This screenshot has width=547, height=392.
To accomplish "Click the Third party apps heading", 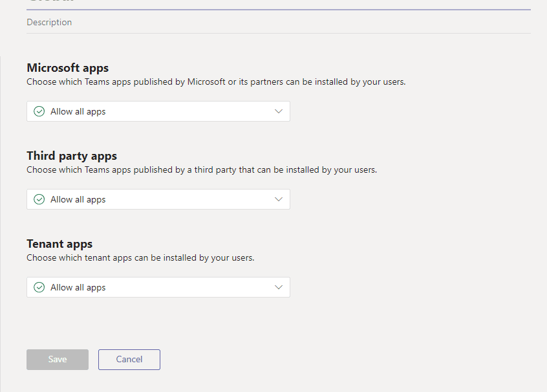I will pos(72,156).
